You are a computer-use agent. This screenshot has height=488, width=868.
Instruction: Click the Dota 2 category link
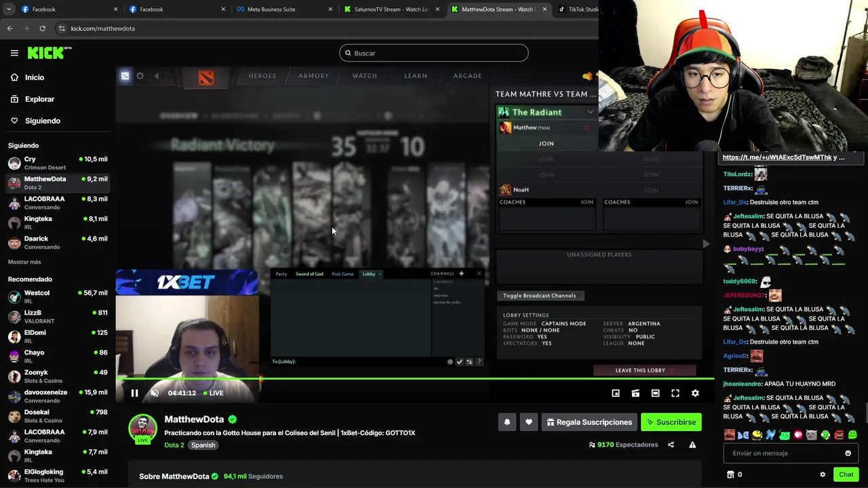tap(174, 445)
